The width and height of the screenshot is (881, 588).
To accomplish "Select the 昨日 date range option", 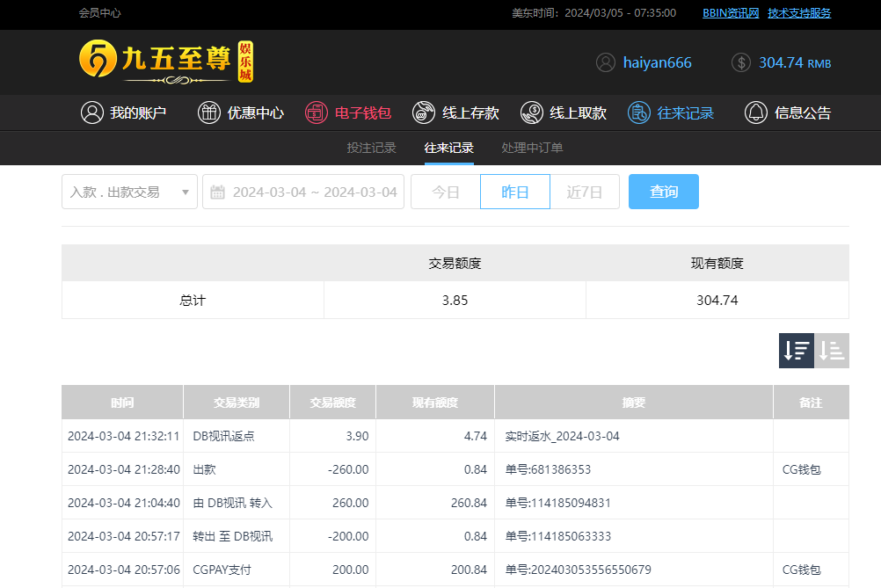I will (515, 192).
